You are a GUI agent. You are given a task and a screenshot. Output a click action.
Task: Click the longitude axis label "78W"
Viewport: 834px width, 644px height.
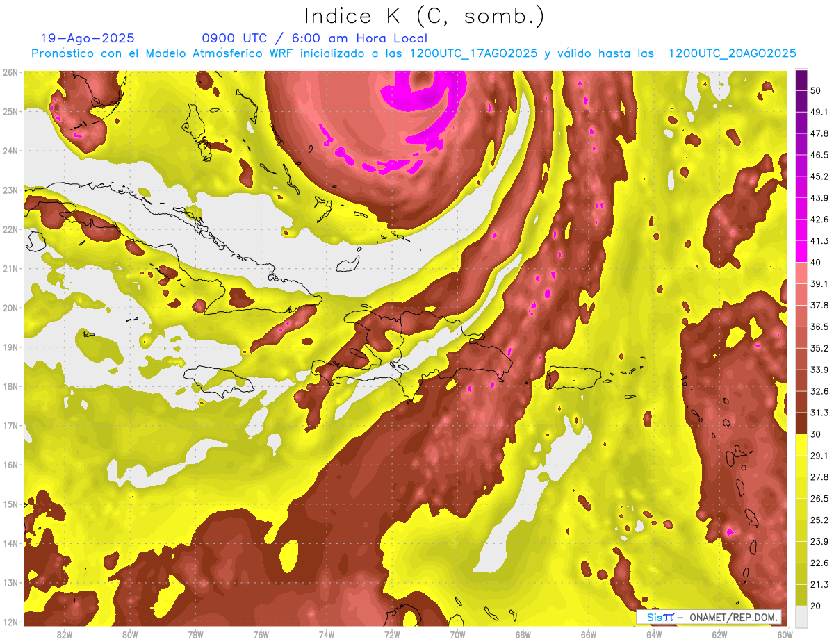[x=196, y=635]
